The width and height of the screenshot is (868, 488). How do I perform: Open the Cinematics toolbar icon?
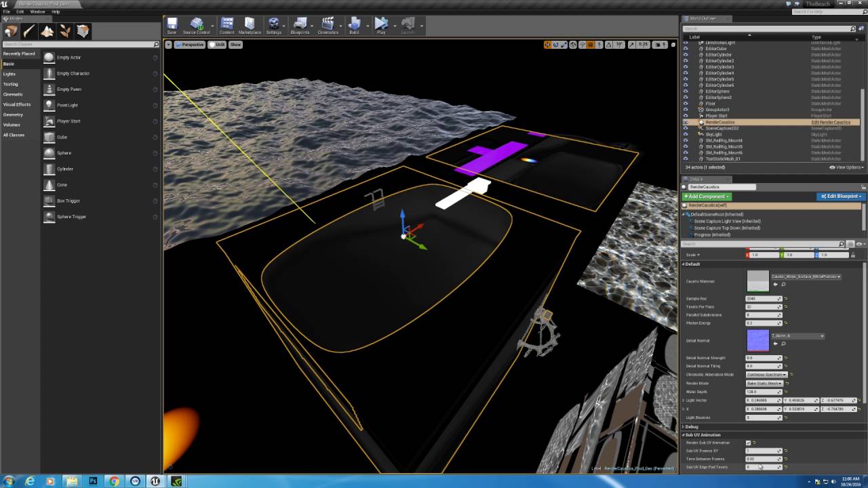328,26
